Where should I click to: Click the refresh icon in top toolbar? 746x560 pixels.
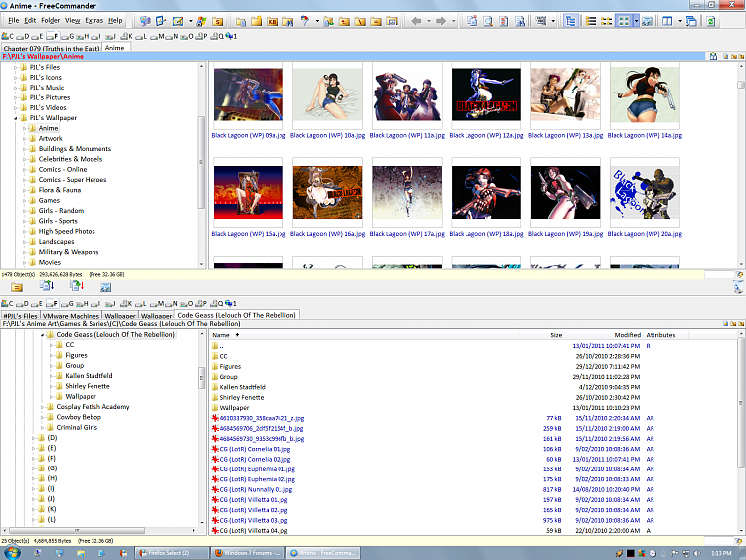711,21
